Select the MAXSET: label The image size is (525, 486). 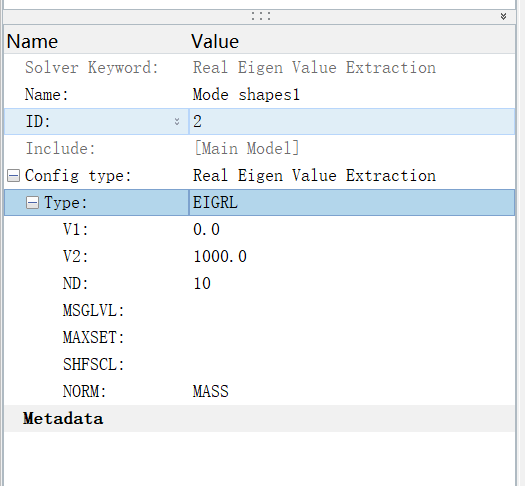coord(94,337)
